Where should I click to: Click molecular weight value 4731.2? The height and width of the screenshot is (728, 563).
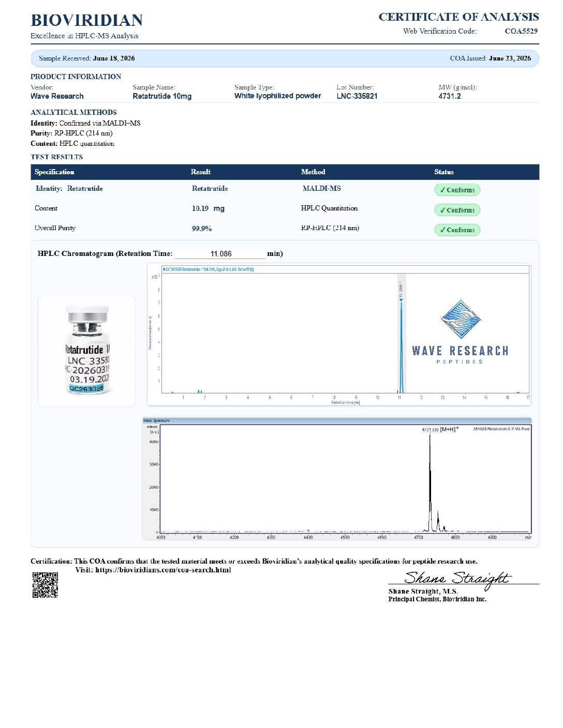point(450,96)
